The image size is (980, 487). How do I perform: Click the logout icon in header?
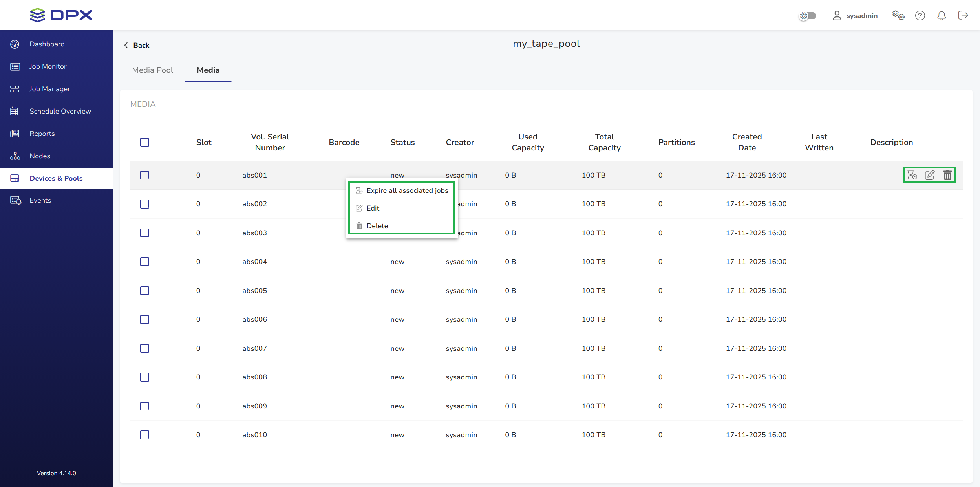(x=963, y=16)
